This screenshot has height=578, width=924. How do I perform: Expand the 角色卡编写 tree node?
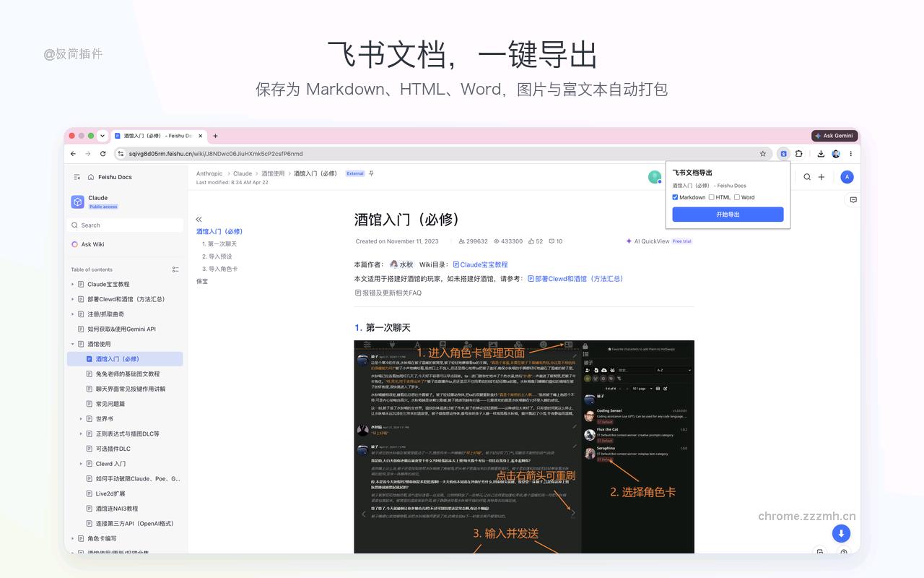pos(73,538)
